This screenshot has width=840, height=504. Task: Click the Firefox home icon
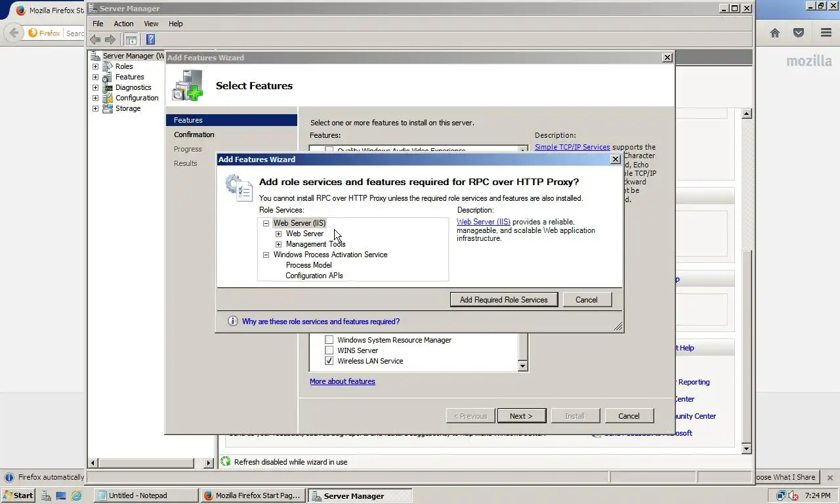point(775,33)
